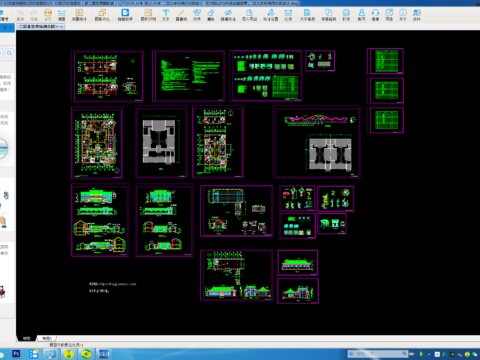Switch to the Layout1 tab at bottom
Screen dimensions: 480x360
[47, 338]
